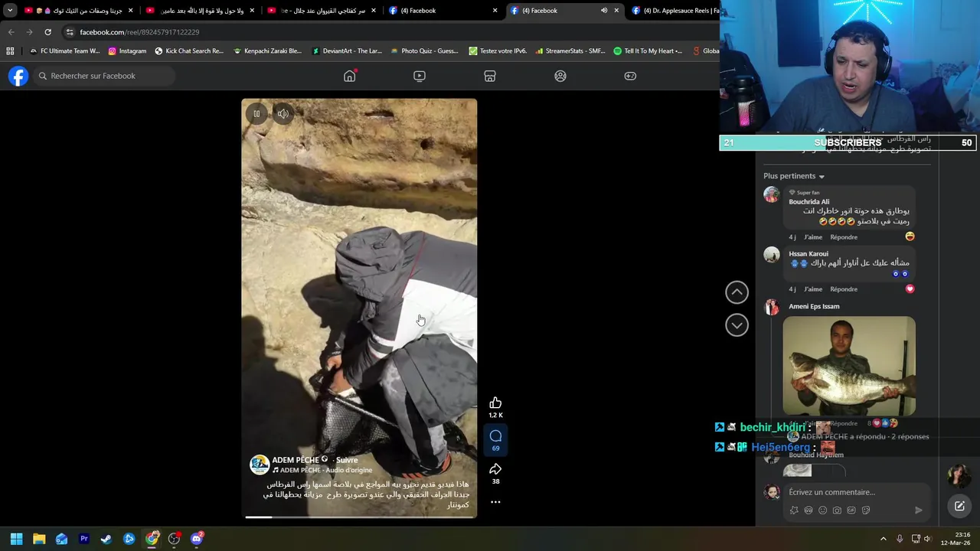Show hidden system tray icons

(x=883, y=539)
